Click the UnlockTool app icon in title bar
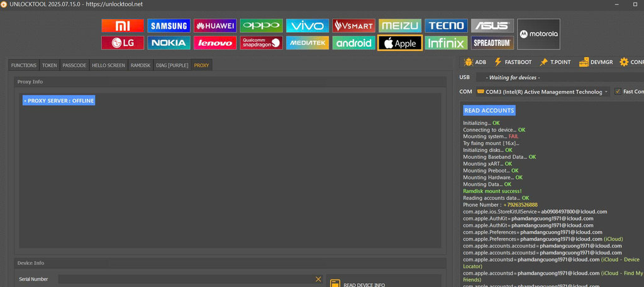Image resolution: width=644 pixels, height=287 pixels. pos(4,4)
